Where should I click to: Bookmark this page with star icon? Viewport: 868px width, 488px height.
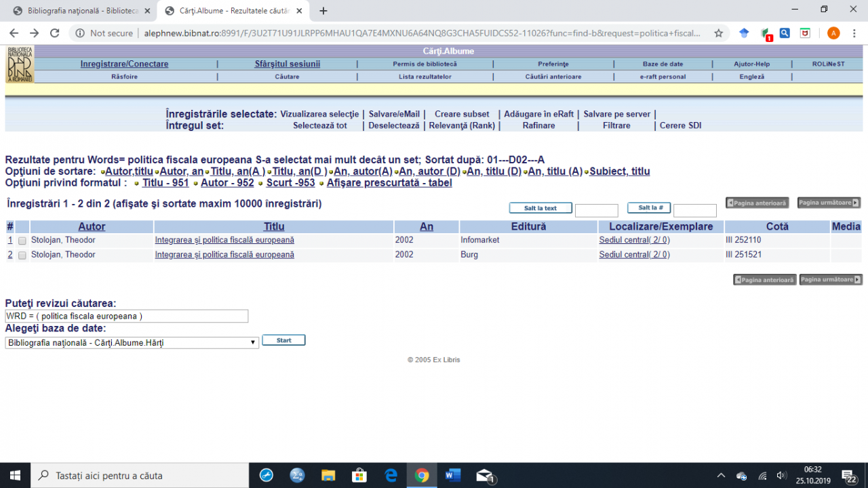tap(718, 33)
